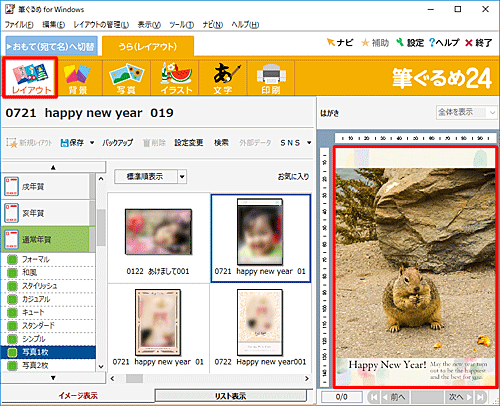
Task: Click the squirrel postcard preview
Action: point(415,267)
